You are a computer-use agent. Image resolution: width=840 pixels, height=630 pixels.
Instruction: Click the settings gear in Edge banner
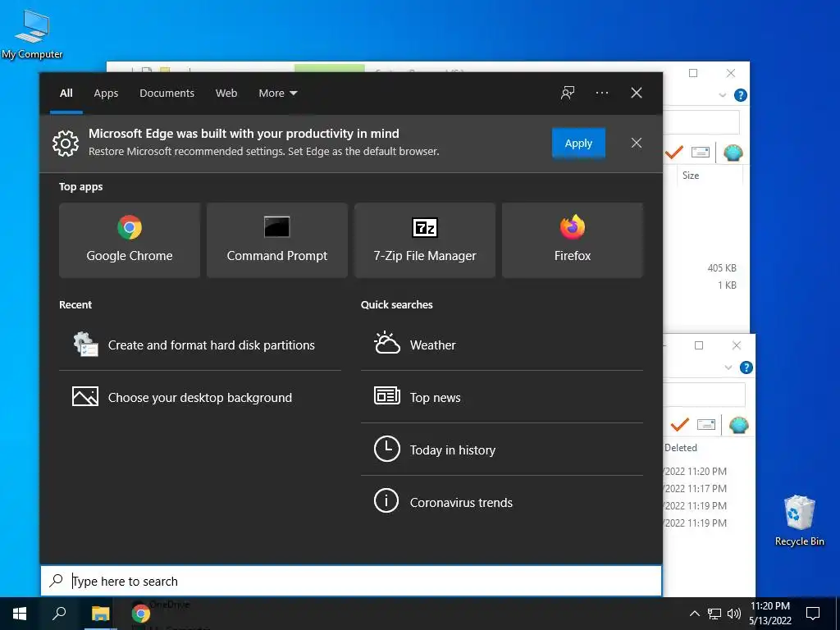tap(66, 143)
